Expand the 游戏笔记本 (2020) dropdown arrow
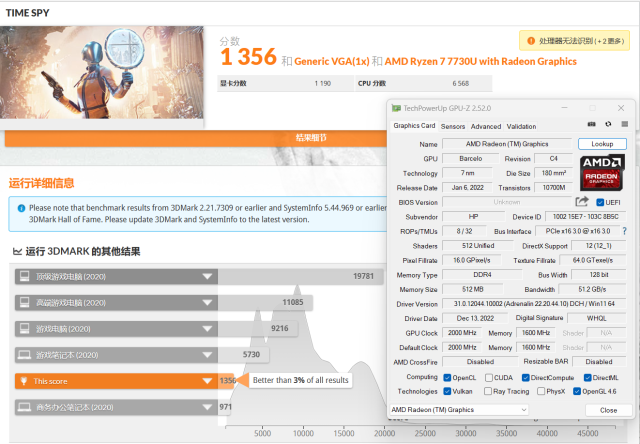This screenshot has height=444, width=640. point(207,355)
